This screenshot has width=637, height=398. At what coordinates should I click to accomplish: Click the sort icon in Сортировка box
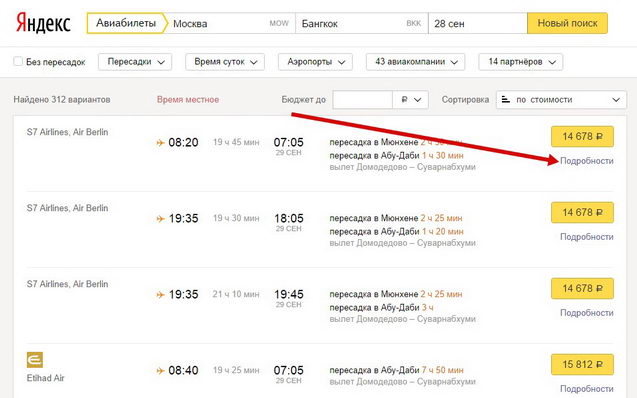[x=505, y=100]
